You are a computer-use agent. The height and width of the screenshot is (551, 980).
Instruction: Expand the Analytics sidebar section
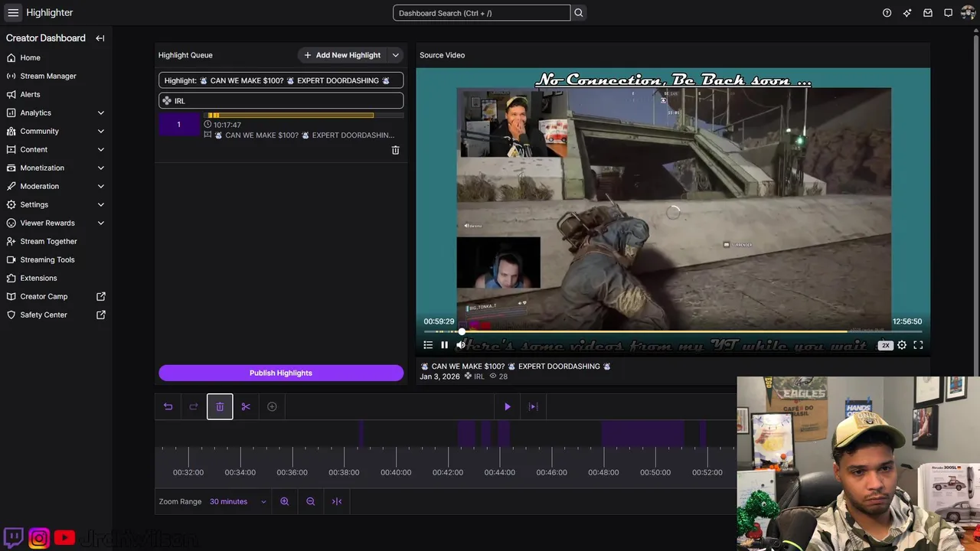click(x=101, y=112)
